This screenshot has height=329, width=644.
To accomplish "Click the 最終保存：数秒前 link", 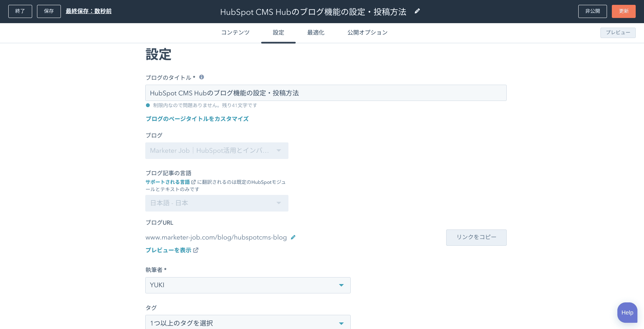I will [89, 11].
